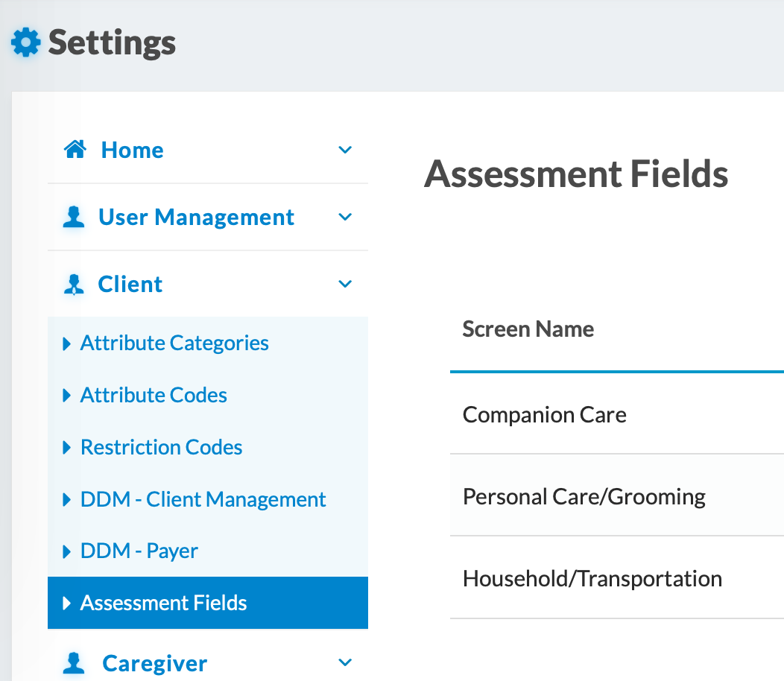Expand the Caregiver section chevron

pos(345,662)
